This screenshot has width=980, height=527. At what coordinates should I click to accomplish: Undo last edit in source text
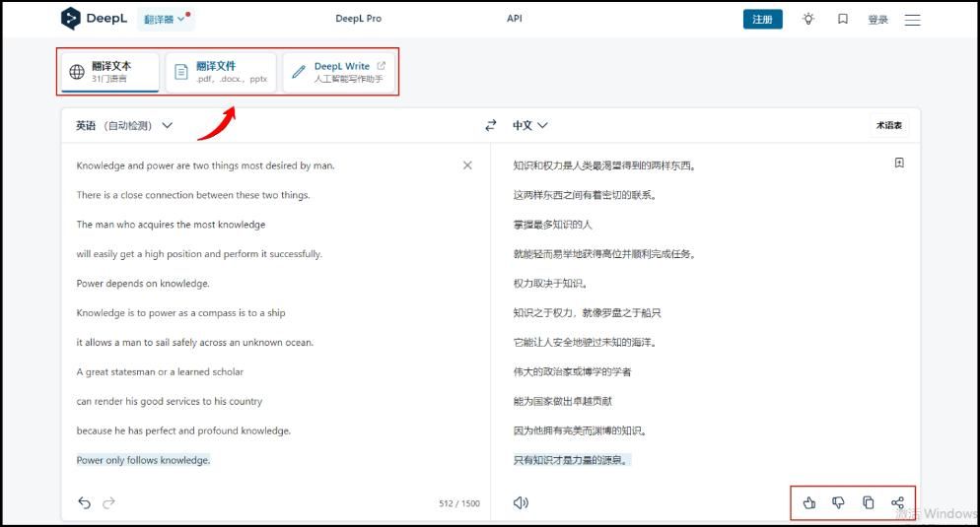tap(85, 502)
